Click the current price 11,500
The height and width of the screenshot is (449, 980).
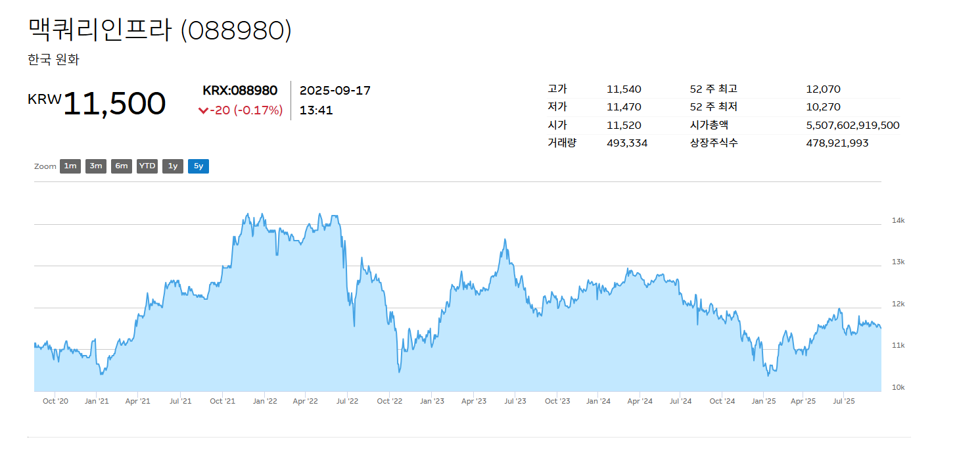pyautogui.click(x=114, y=104)
